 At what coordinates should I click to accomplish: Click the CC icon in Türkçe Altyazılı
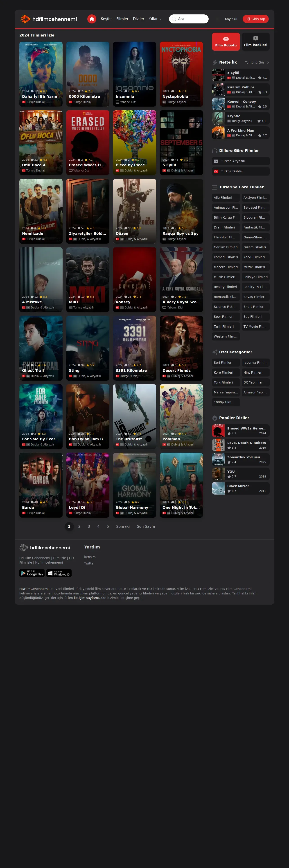tap(216, 161)
